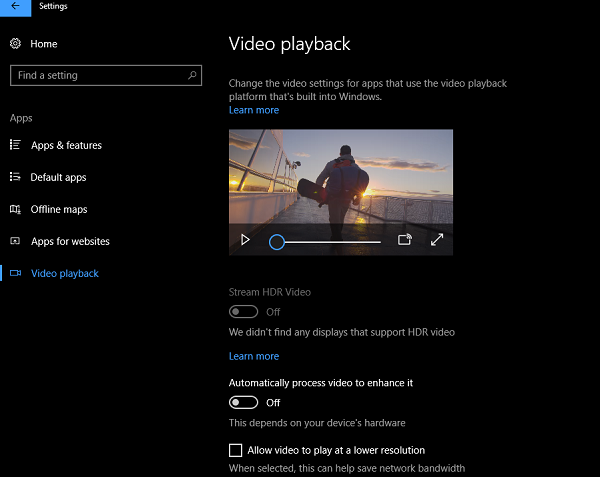Open Learn more link under HDR message

[254, 356]
